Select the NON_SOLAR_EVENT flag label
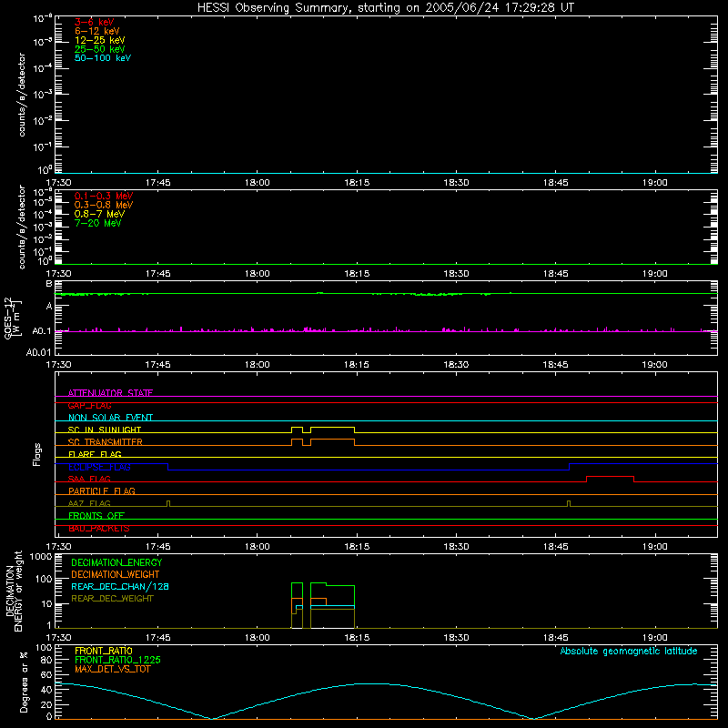 tap(110, 418)
